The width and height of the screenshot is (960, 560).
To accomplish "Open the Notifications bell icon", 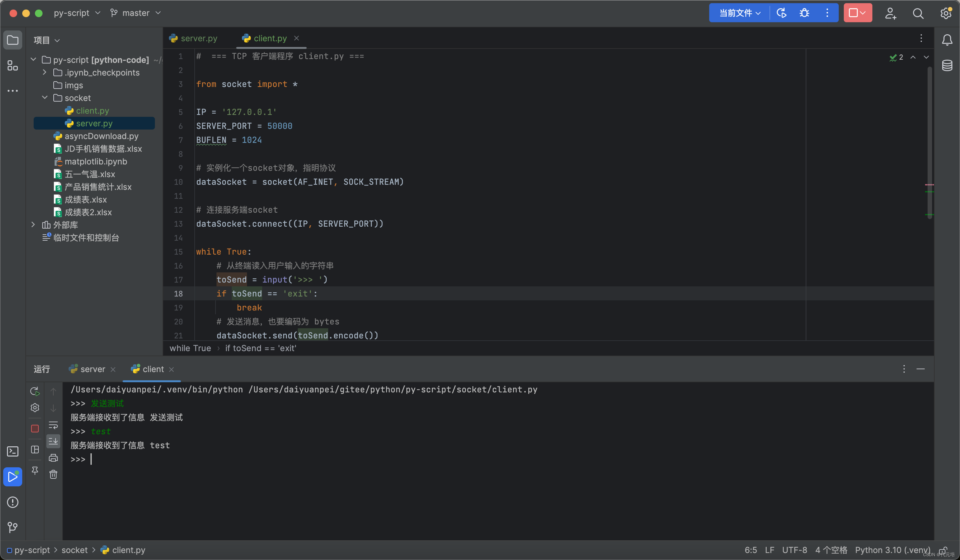I will point(947,40).
